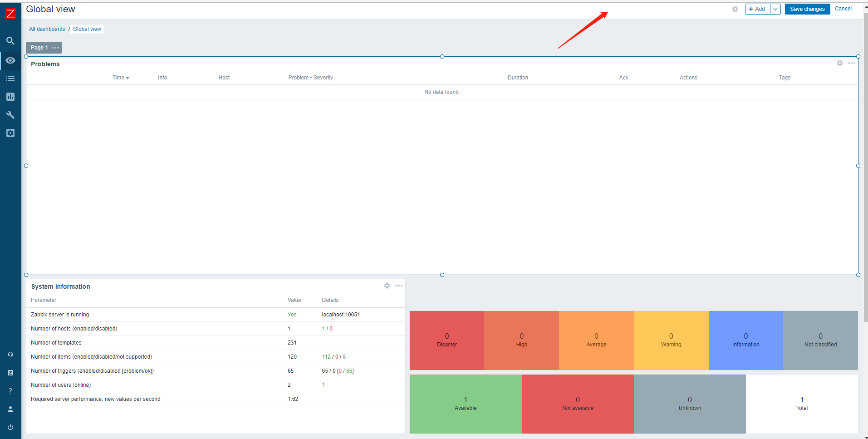Screen dimensions: 868x439
Task: Edit Problems widget via gear icon
Action: pyautogui.click(x=840, y=63)
